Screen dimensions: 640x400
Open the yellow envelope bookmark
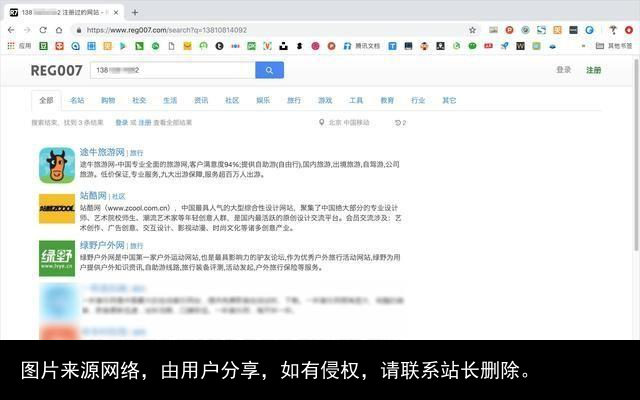(187, 46)
